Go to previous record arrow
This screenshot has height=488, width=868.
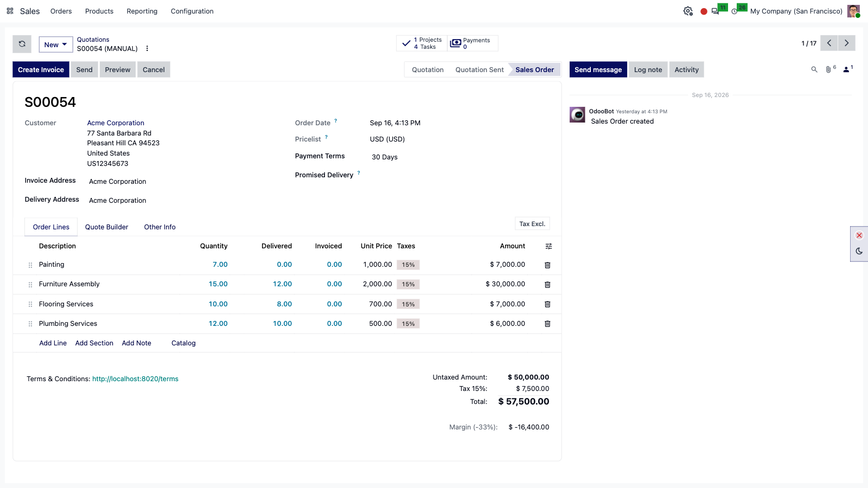point(829,43)
